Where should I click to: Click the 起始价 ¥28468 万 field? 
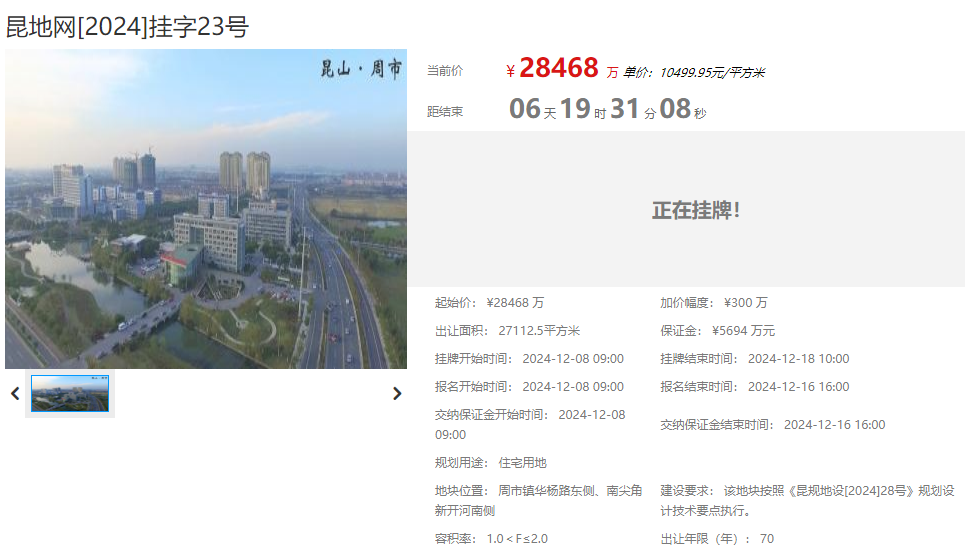(x=515, y=303)
